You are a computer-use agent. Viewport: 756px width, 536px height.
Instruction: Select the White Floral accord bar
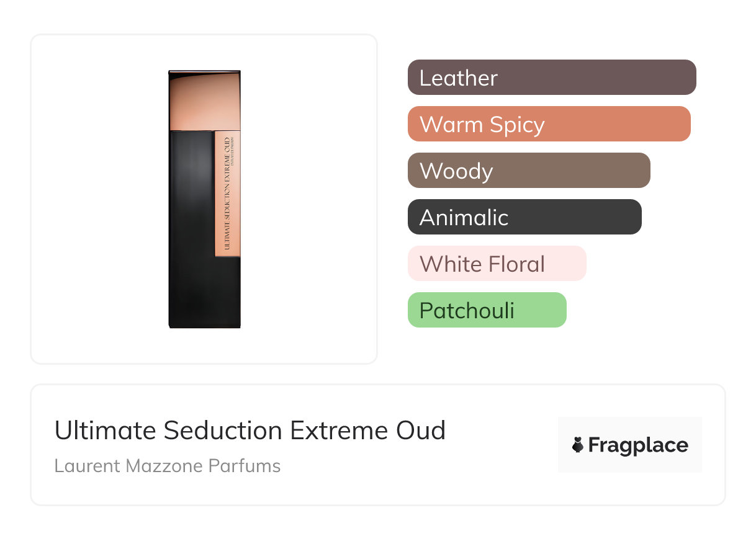[x=497, y=264]
